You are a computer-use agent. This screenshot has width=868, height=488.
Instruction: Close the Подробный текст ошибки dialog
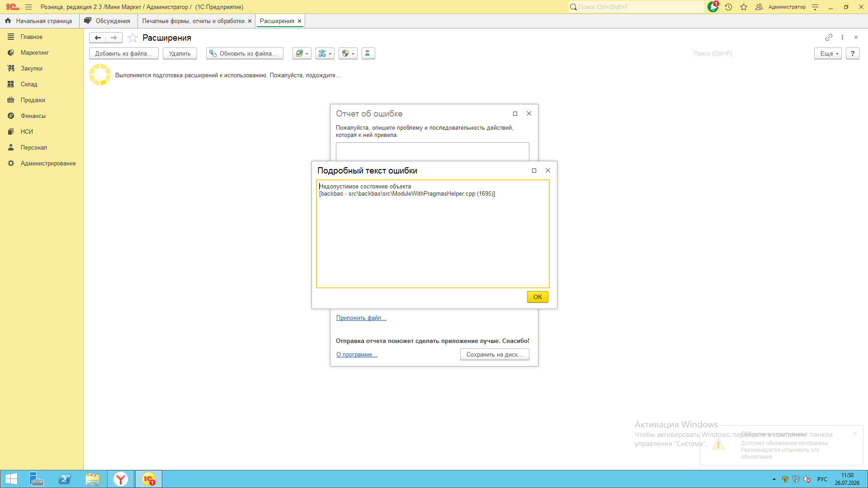coord(548,170)
